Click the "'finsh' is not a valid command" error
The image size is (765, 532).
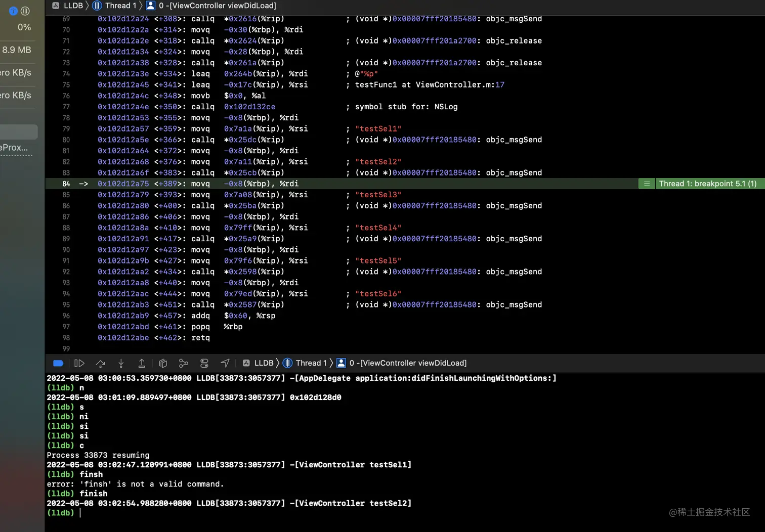pos(135,484)
